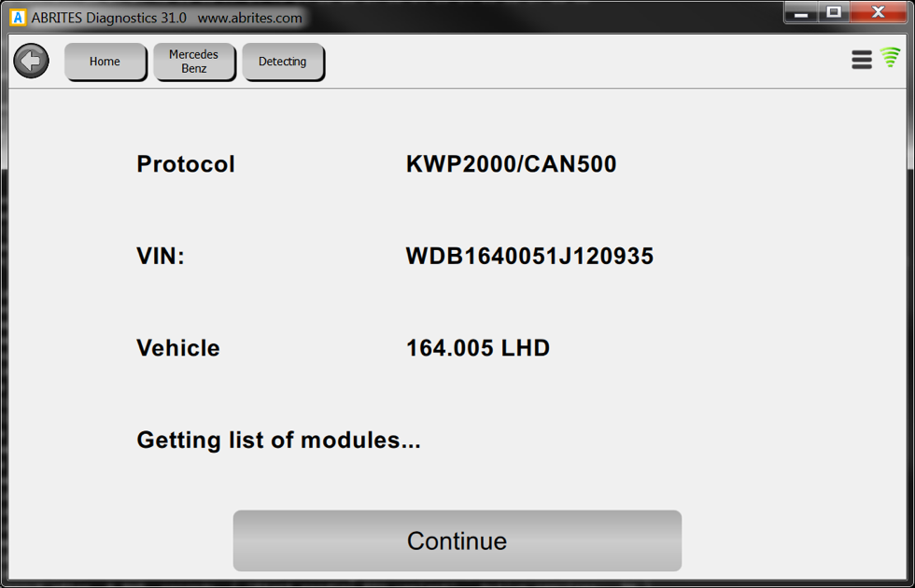Go to the Home breadcrumb

[x=105, y=62]
